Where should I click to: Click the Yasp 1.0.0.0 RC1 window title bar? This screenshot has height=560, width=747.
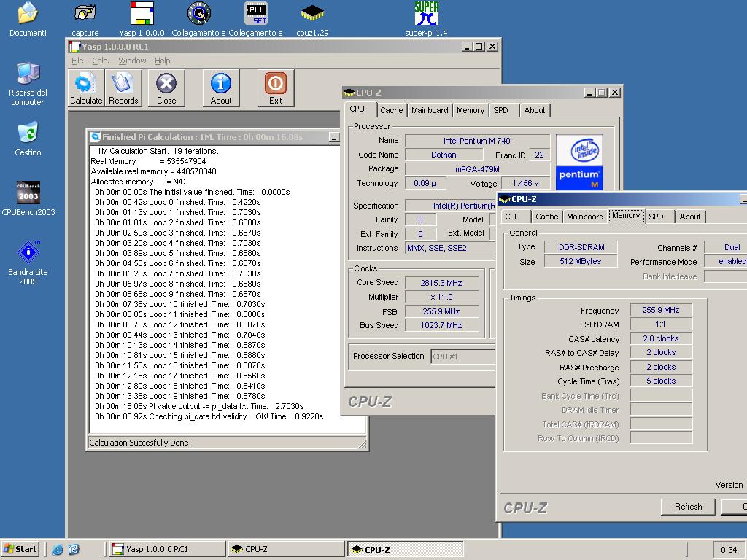click(x=284, y=46)
